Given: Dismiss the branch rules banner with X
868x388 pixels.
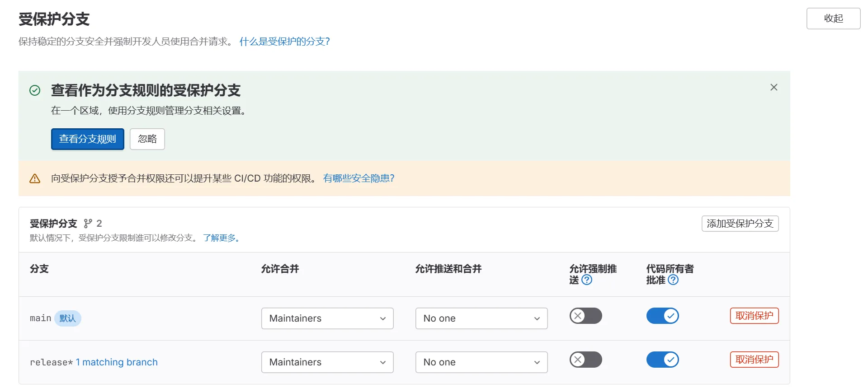Looking at the screenshot, I should (x=774, y=87).
